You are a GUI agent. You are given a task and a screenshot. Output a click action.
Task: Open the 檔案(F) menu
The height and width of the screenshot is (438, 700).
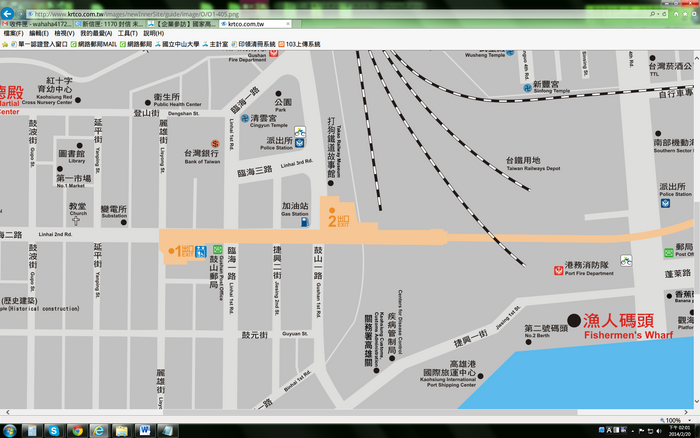[x=13, y=33]
